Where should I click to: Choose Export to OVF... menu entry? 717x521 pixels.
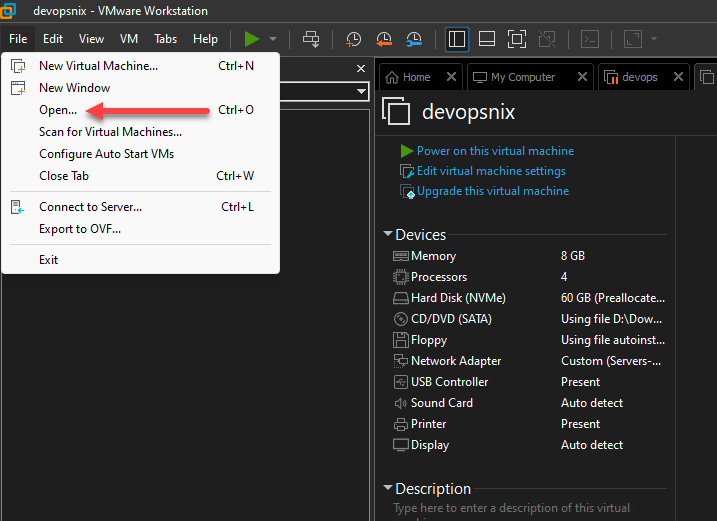[80, 229]
